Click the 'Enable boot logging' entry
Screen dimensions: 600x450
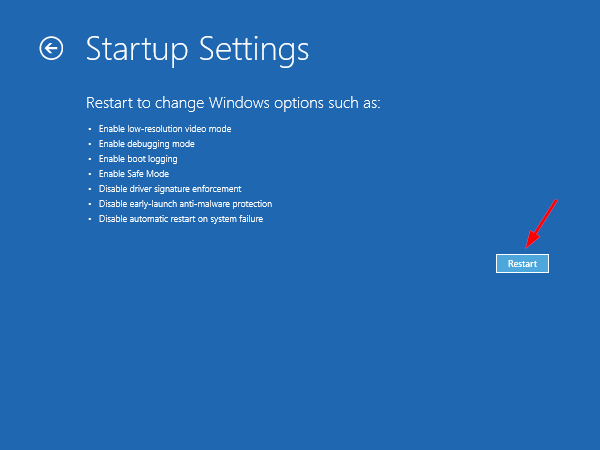pos(139,159)
